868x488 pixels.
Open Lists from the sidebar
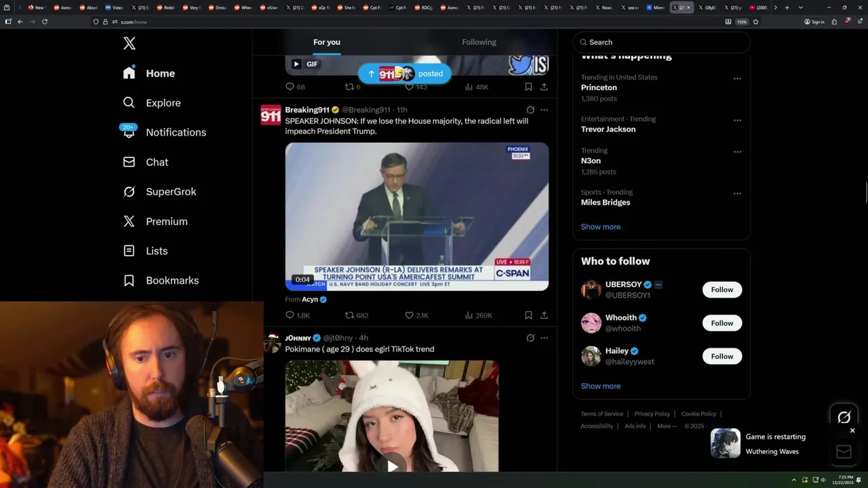pyautogui.click(x=145, y=251)
